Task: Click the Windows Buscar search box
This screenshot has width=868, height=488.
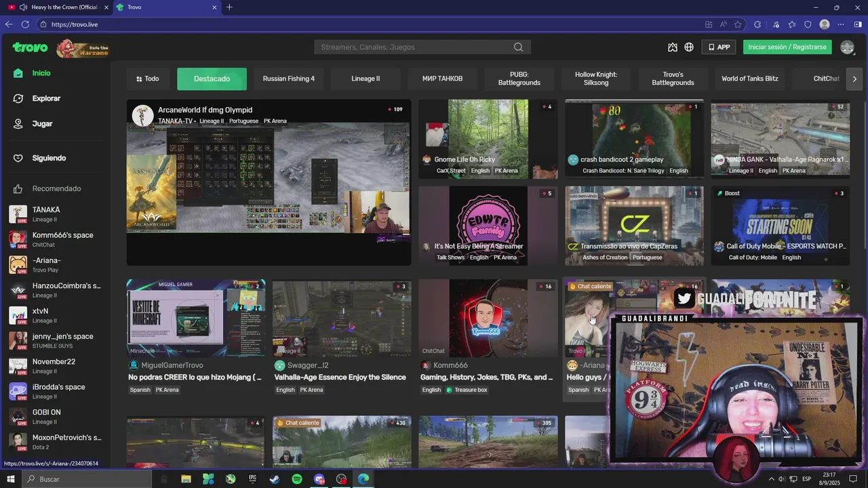Action: point(87,479)
